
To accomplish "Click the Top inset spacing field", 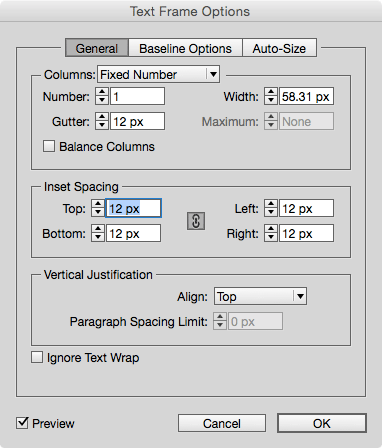I will pos(133,208).
